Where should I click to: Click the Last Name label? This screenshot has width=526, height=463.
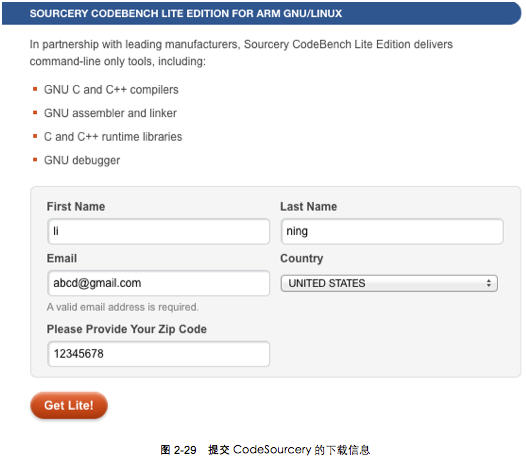click(x=309, y=206)
